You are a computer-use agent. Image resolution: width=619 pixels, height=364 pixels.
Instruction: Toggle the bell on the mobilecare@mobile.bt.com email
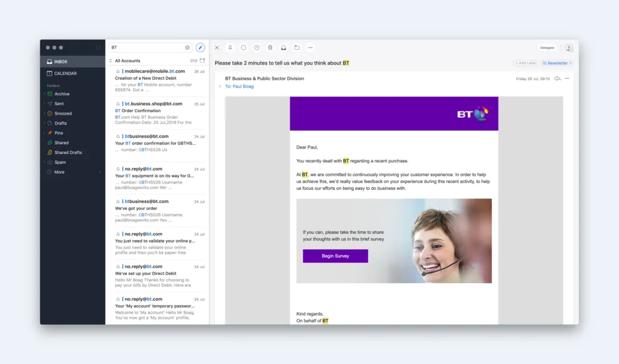tap(118, 71)
